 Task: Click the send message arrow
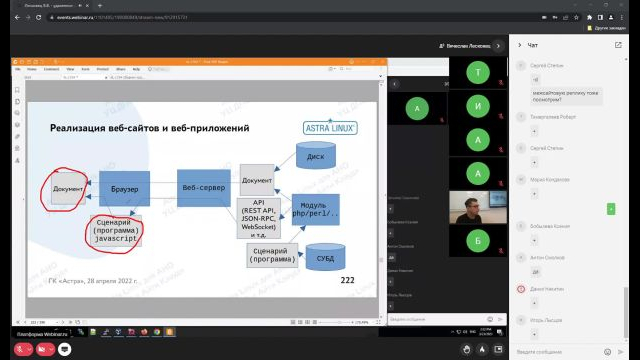[620, 351]
